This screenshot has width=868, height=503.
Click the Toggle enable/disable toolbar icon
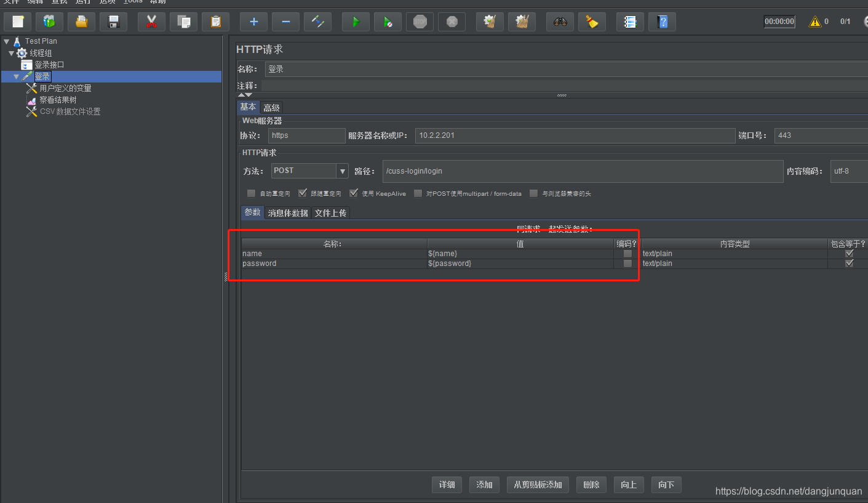click(x=317, y=22)
